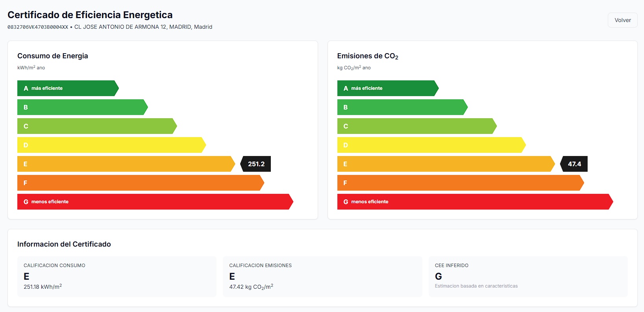Select the C bar in Consumo de Energia chart

(96, 126)
